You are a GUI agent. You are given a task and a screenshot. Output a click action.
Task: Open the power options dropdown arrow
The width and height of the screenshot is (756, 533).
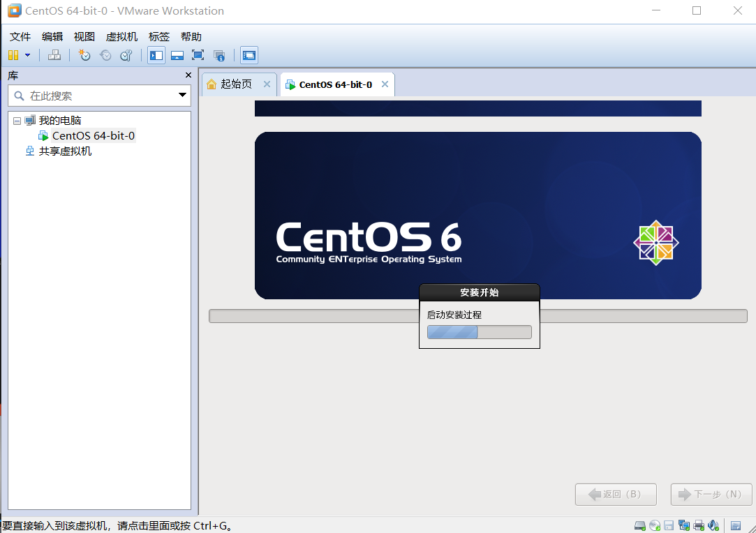point(27,55)
